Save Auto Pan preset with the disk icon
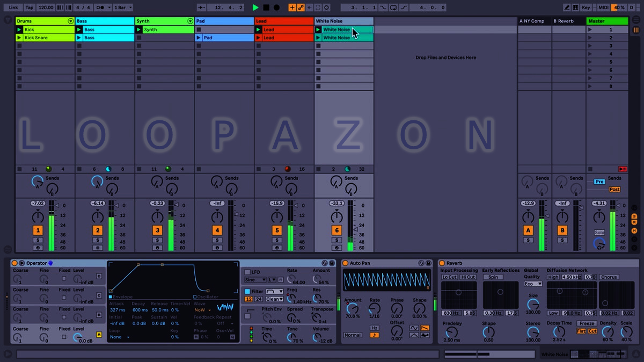The image size is (644, 362). coord(429,263)
